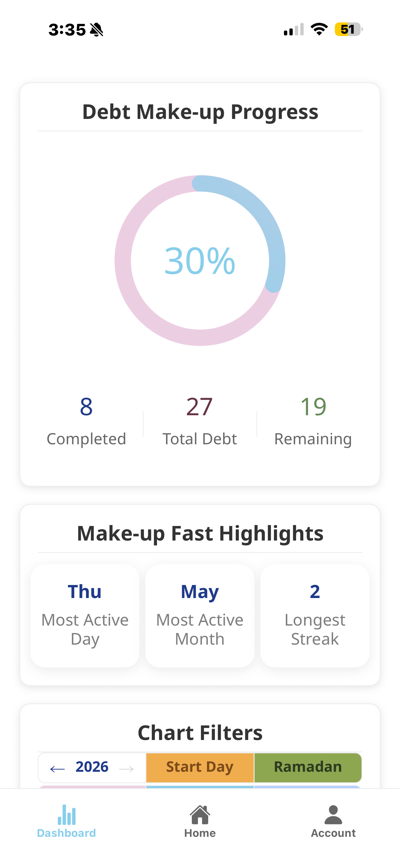Go to previous year with left arrow
Viewport: 400px width, 868px height.
[x=57, y=769]
